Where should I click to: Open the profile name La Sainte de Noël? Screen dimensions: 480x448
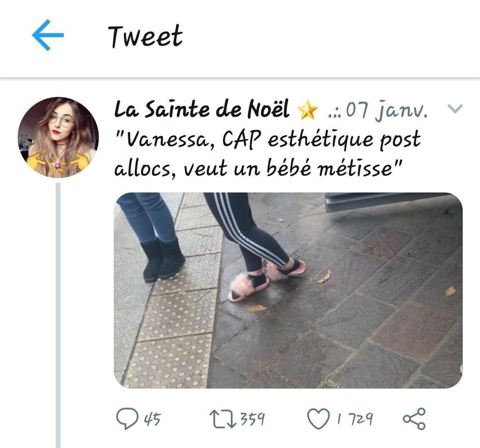tap(202, 110)
